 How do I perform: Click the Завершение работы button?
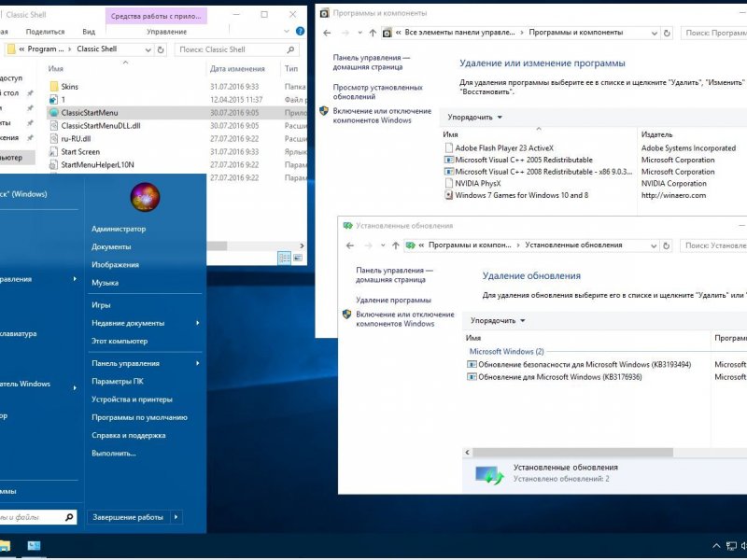(128, 517)
